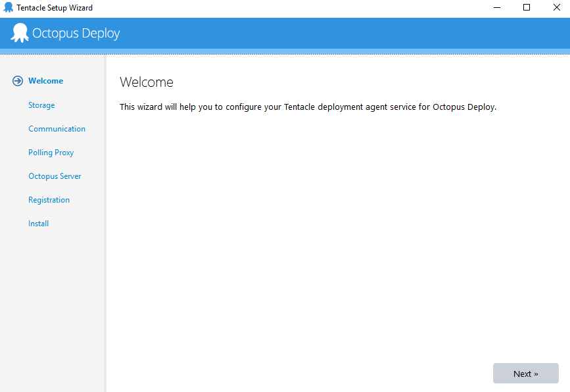
Task: Maximize the Tentacle Setup Wizard window
Action: tap(527, 8)
